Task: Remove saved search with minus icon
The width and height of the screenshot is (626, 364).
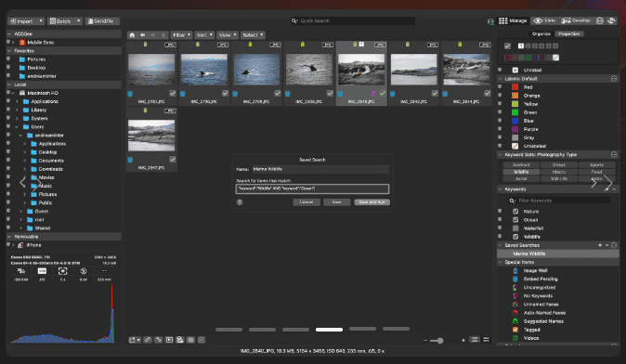Action: tap(606, 245)
